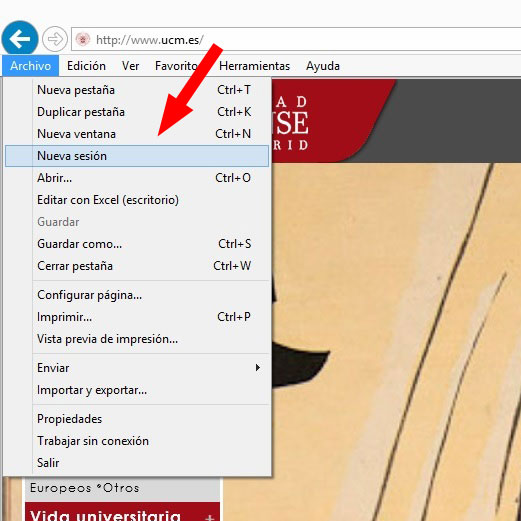Select Nueva sesión from the menu
521x521 pixels.
point(137,156)
